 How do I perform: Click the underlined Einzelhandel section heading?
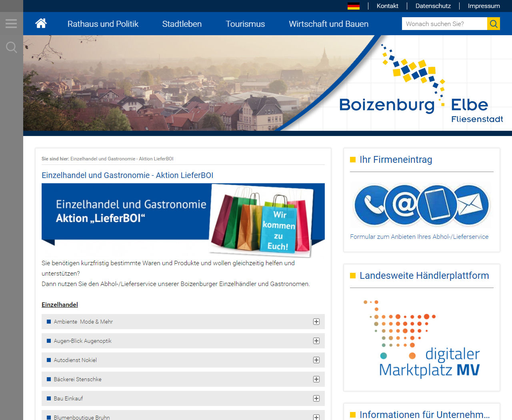pos(60,305)
